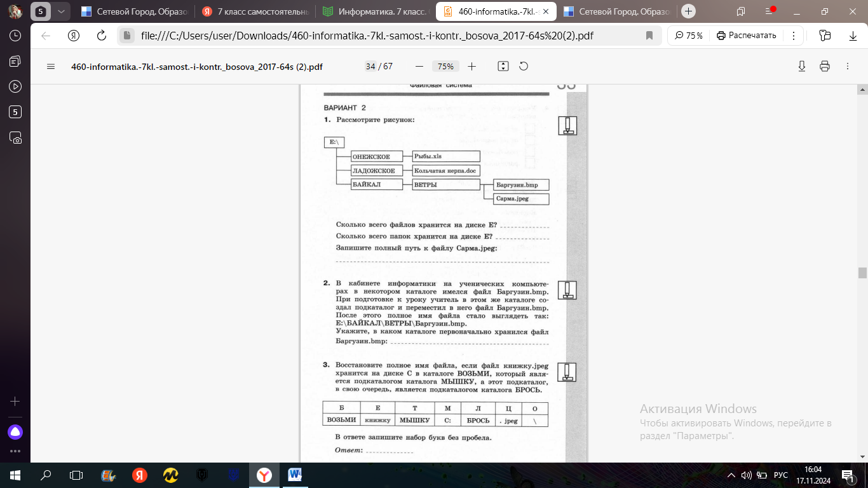Open the browser extensions panel
This screenshot has height=488, width=868.
point(825,36)
